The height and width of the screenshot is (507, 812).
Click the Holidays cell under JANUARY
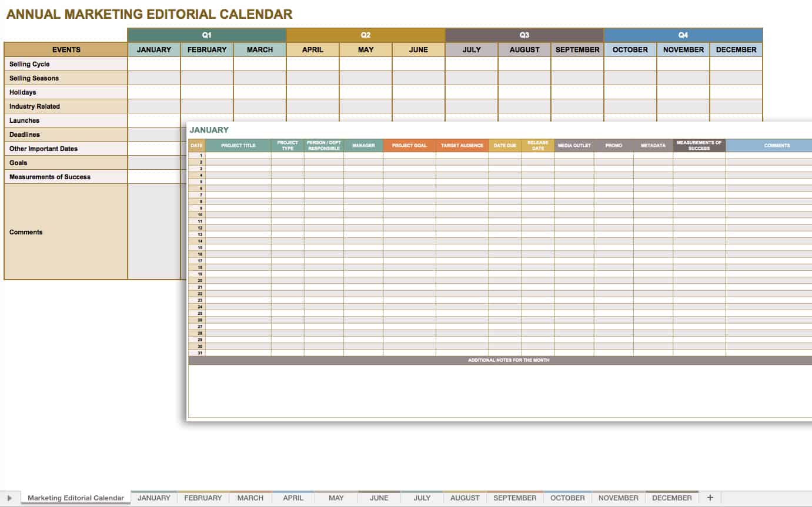click(x=154, y=92)
